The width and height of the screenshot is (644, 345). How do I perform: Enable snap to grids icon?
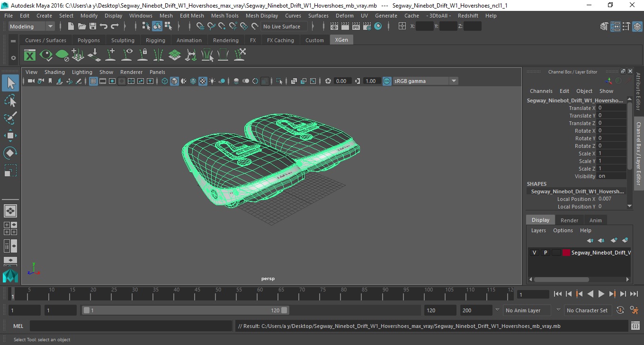click(x=200, y=27)
